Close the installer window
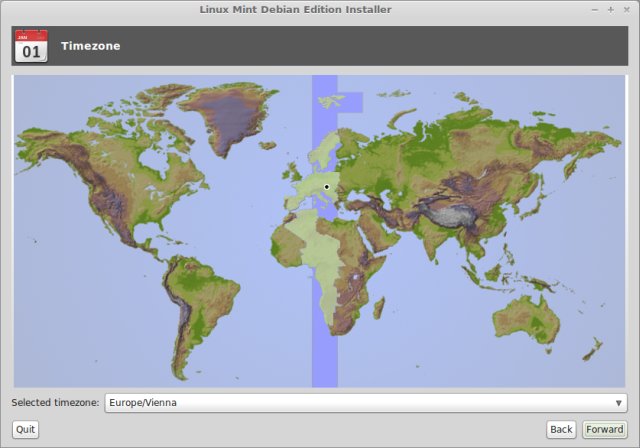The height and width of the screenshot is (448, 640). [x=625, y=9]
